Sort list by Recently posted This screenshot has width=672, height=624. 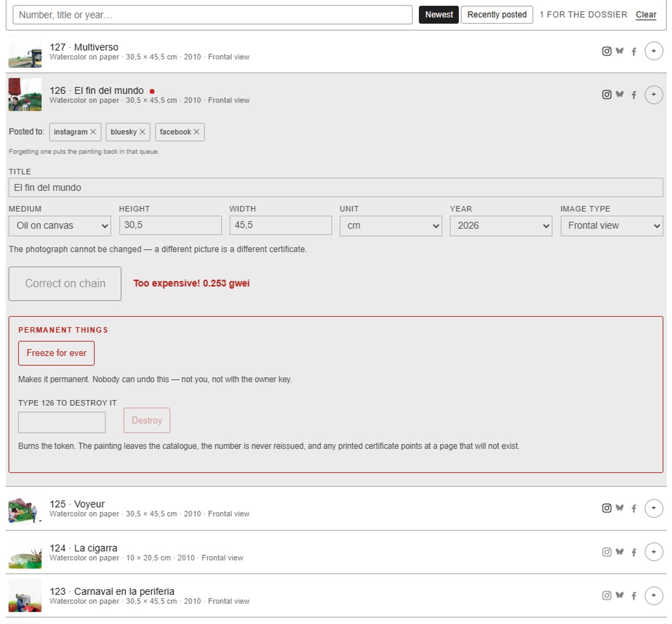tap(497, 15)
